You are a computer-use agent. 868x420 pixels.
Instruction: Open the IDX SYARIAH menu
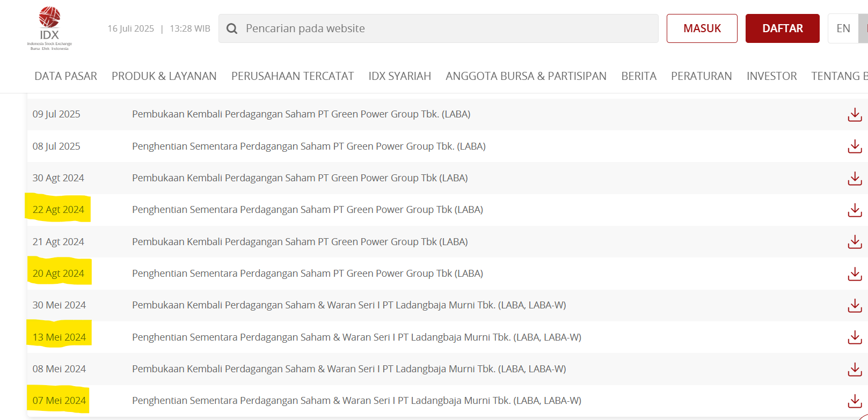(400, 76)
